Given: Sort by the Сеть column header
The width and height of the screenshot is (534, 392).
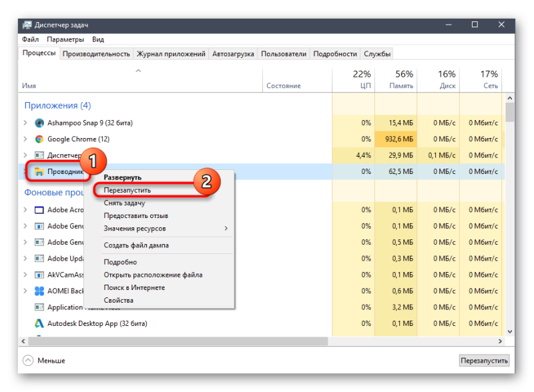Looking at the screenshot, I should tap(481, 80).
